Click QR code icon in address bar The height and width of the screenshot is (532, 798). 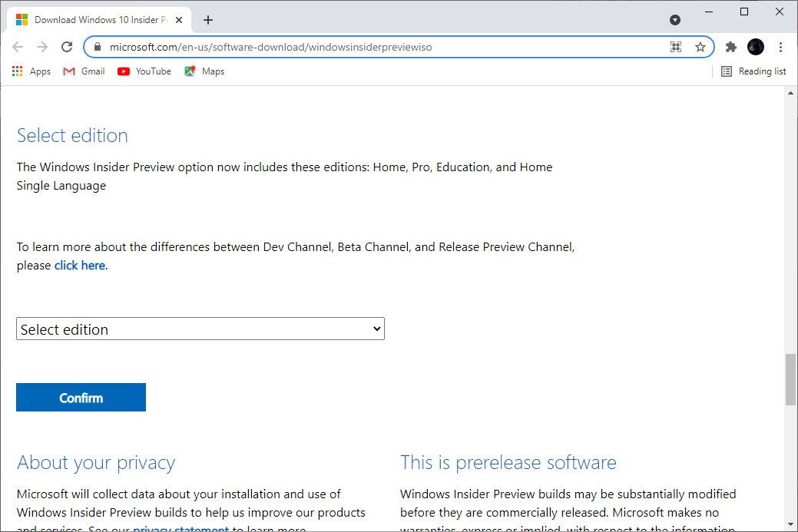(x=676, y=47)
